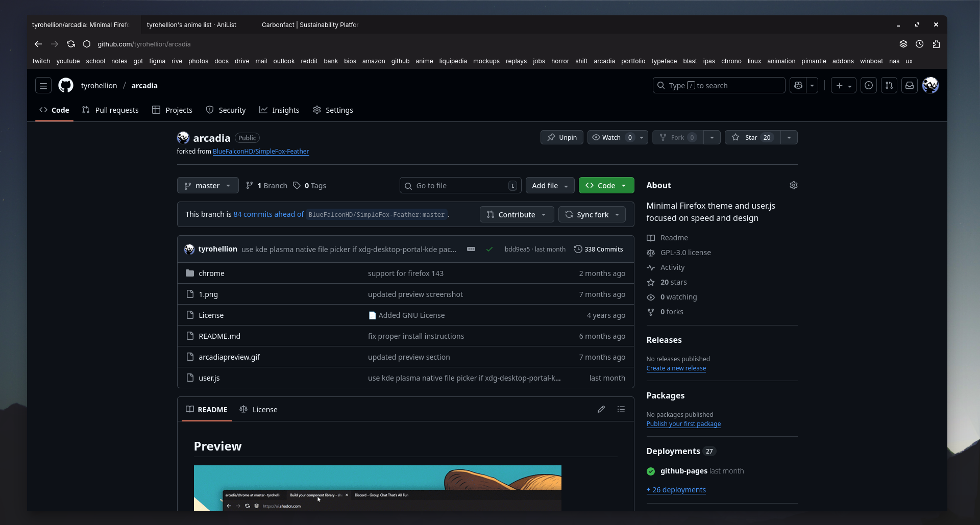Reload the page in browser toolbar
Screen dimensions: 980x525
tap(71, 44)
